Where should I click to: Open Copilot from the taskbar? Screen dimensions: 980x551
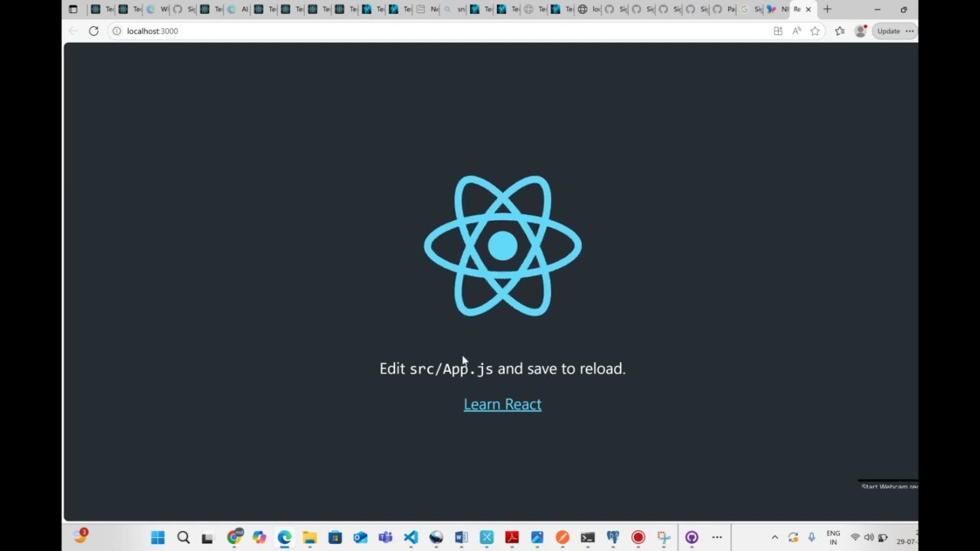260,537
